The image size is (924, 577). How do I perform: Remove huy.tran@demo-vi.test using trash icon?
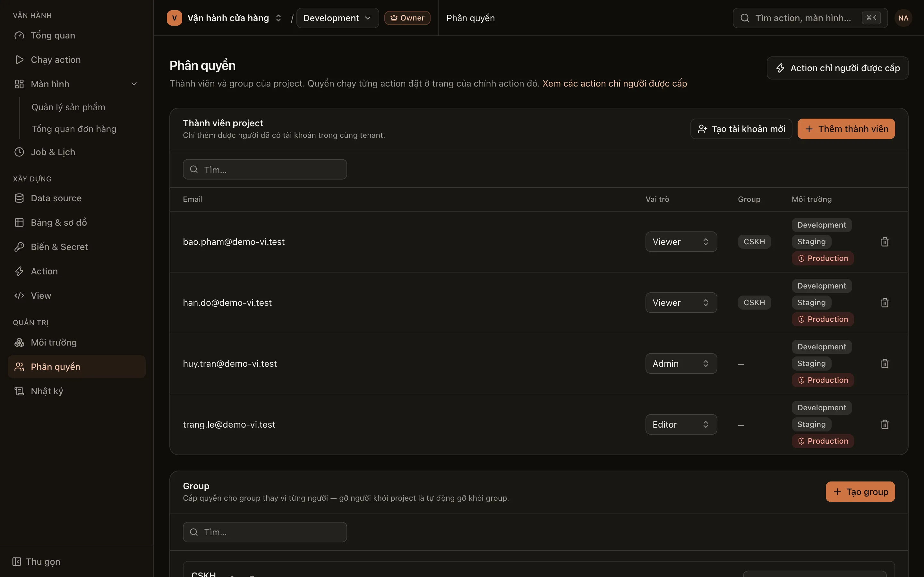click(x=885, y=363)
